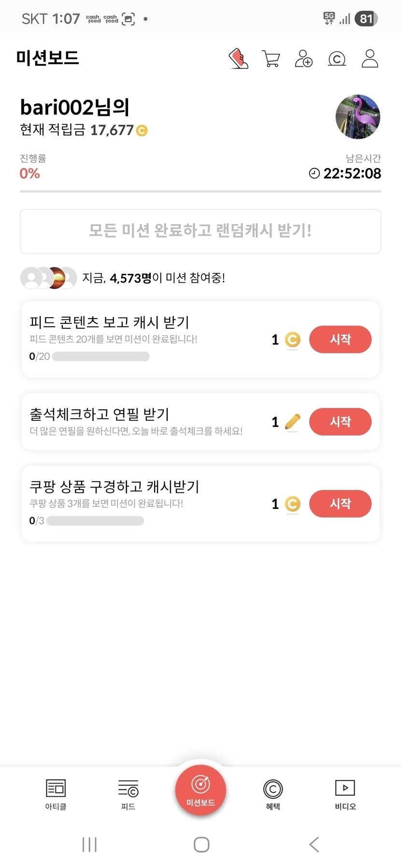Open the cash coin icon in header
Image resolution: width=401 pixels, height=868 pixels.
337,59
